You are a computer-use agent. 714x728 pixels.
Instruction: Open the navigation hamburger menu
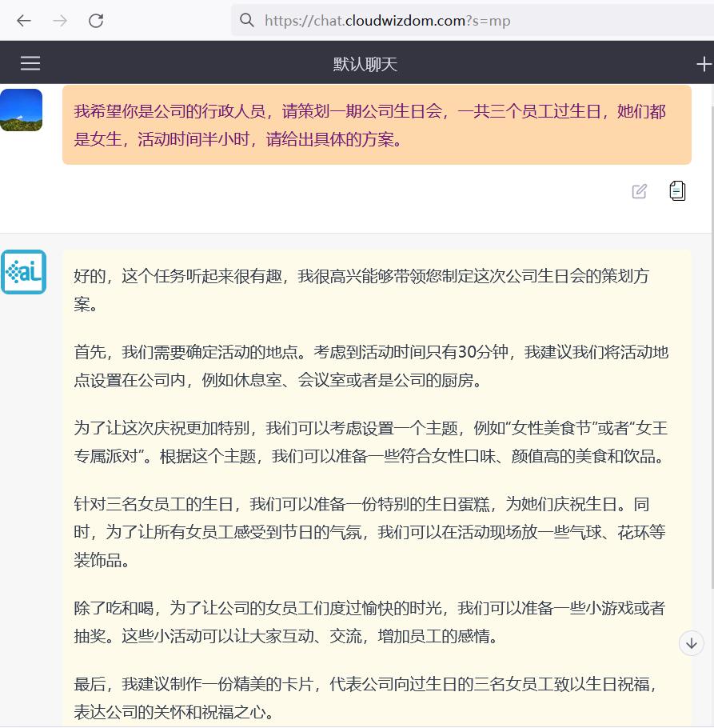(x=30, y=62)
